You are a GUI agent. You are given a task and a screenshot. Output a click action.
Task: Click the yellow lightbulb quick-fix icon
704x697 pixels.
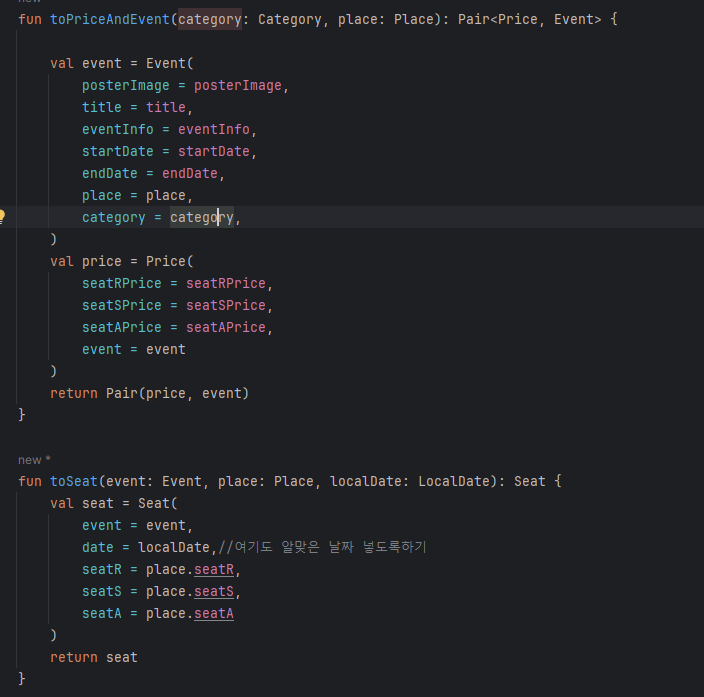(x=2, y=216)
